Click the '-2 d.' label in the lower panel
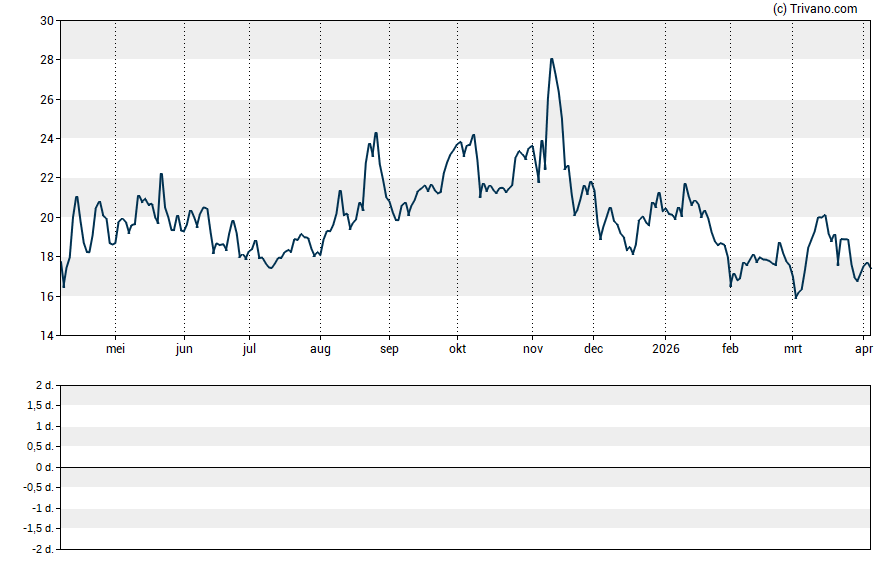The width and height of the screenshot is (888, 565). pos(41,549)
